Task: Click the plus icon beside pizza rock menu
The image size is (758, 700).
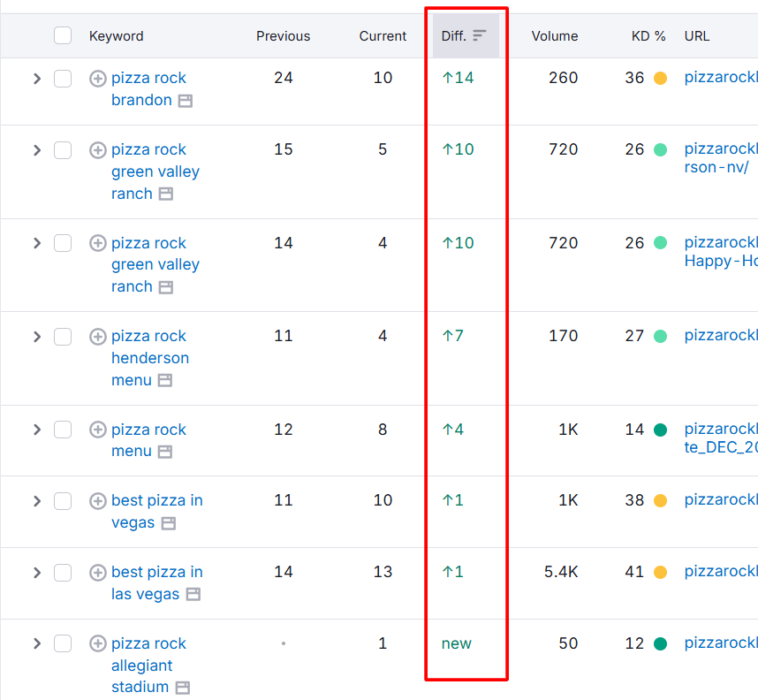Action: [98, 430]
